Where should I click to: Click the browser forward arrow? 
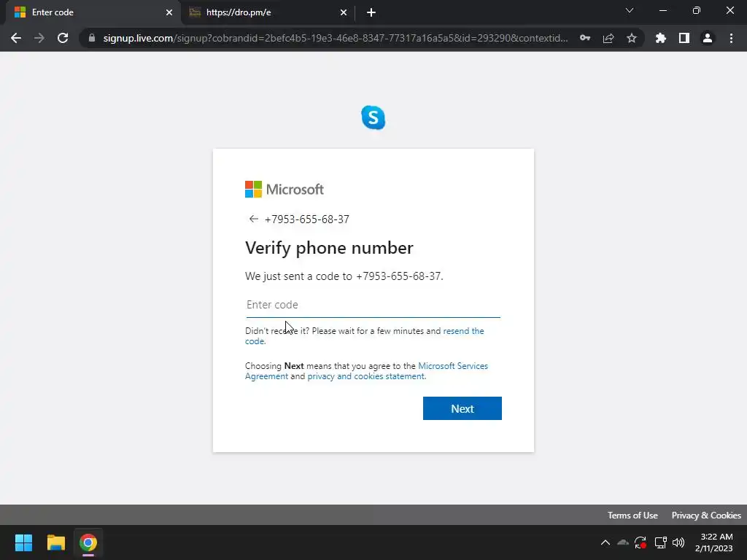click(39, 38)
